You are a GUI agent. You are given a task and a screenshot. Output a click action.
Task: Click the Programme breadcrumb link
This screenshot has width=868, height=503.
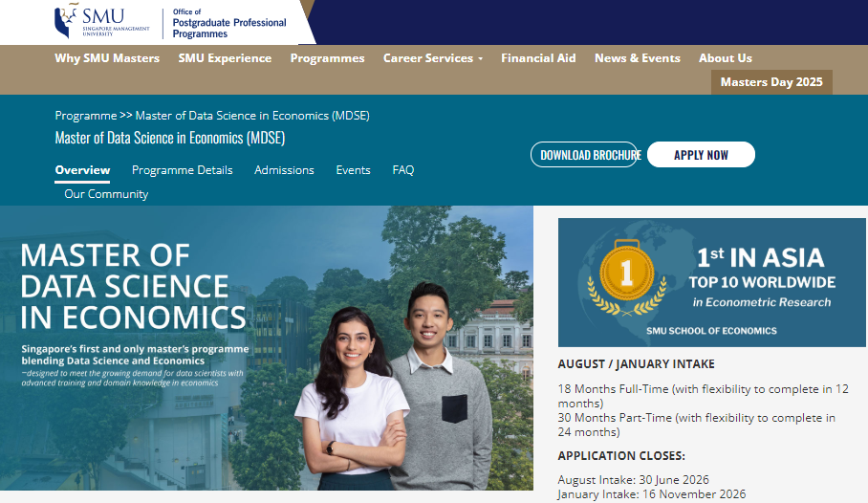click(x=85, y=116)
